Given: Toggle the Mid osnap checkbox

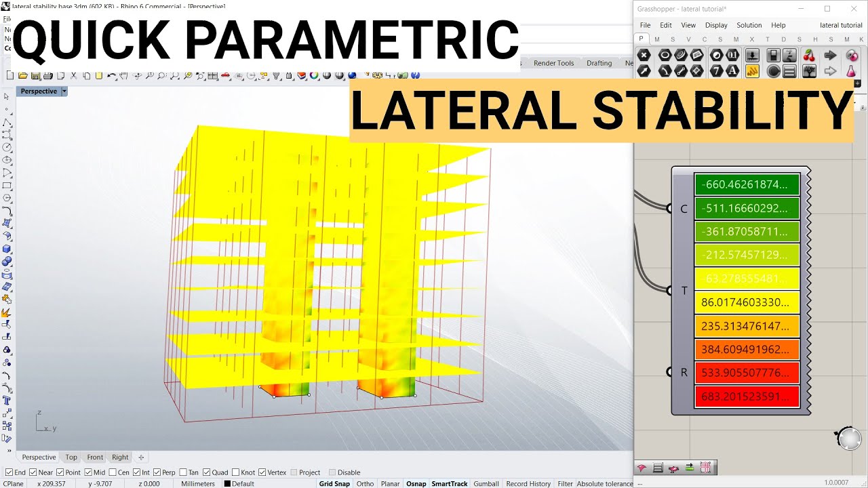Looking at the screenshot, I should (x=88, y=472).
